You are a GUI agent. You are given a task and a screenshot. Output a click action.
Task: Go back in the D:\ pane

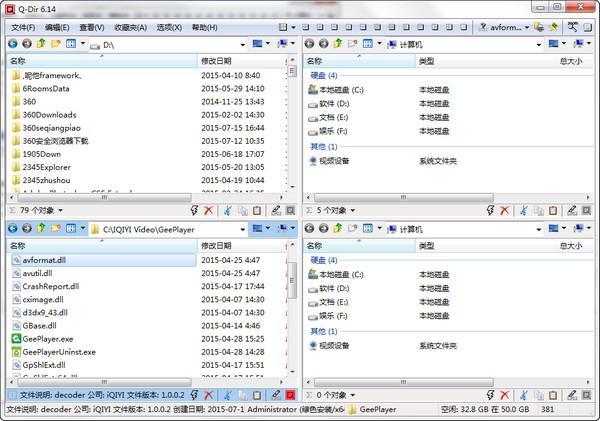tap(13, 44)
